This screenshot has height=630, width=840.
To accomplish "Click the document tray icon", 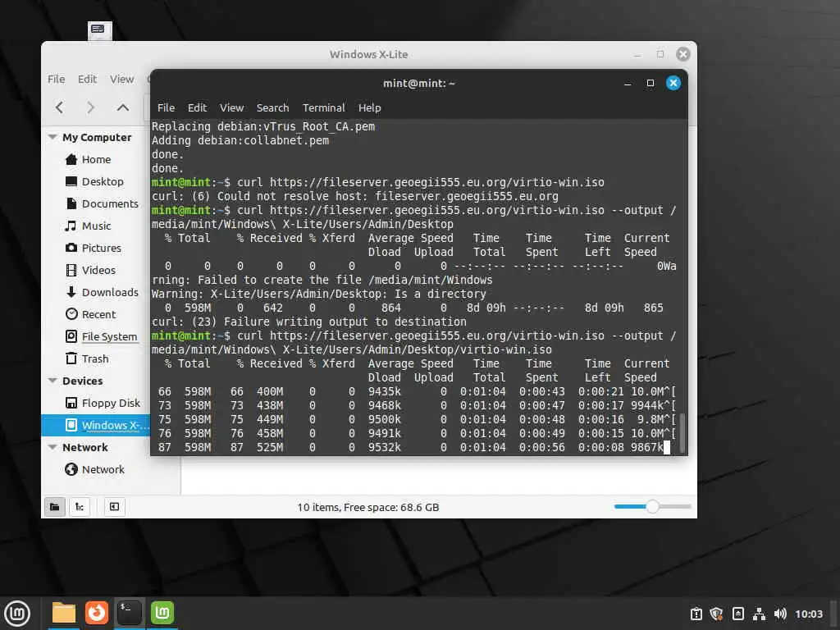I will [x=737, y=614].
